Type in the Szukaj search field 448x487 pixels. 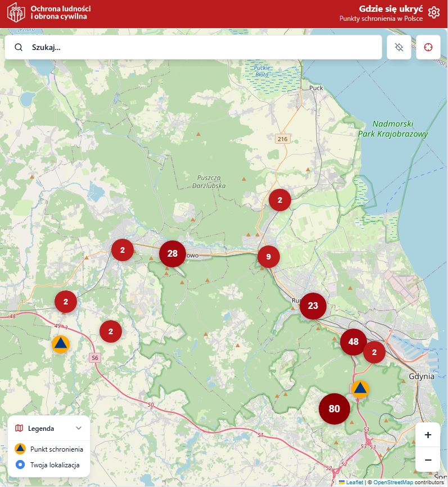(202, 48)
